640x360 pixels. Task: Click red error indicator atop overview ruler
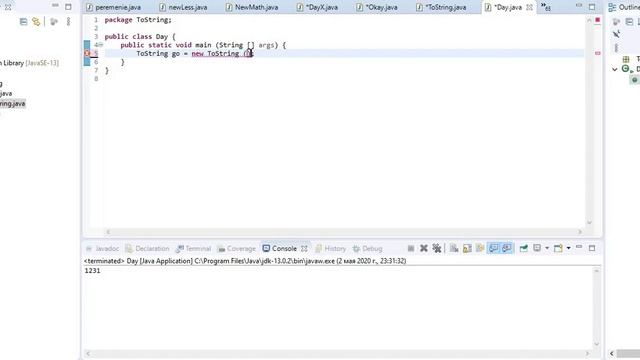598,20
